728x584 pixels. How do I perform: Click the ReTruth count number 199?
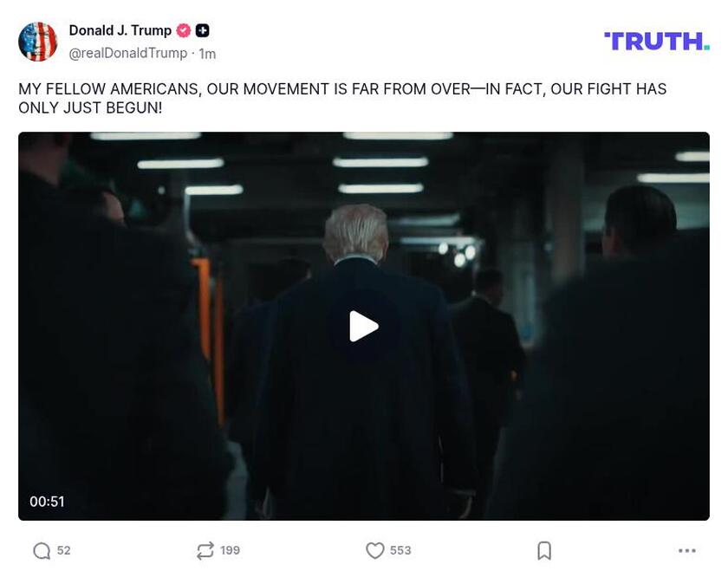pos(230,550)
